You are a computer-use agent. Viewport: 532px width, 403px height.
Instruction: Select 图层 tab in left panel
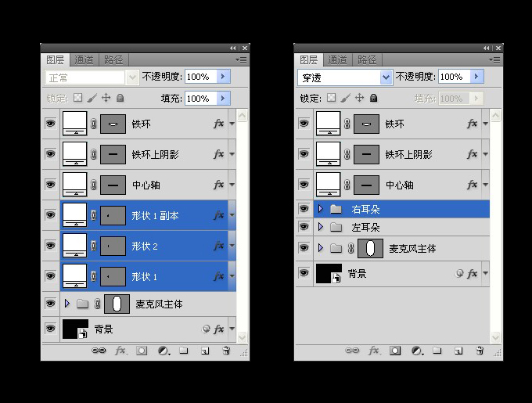click(x=56, y=60)
